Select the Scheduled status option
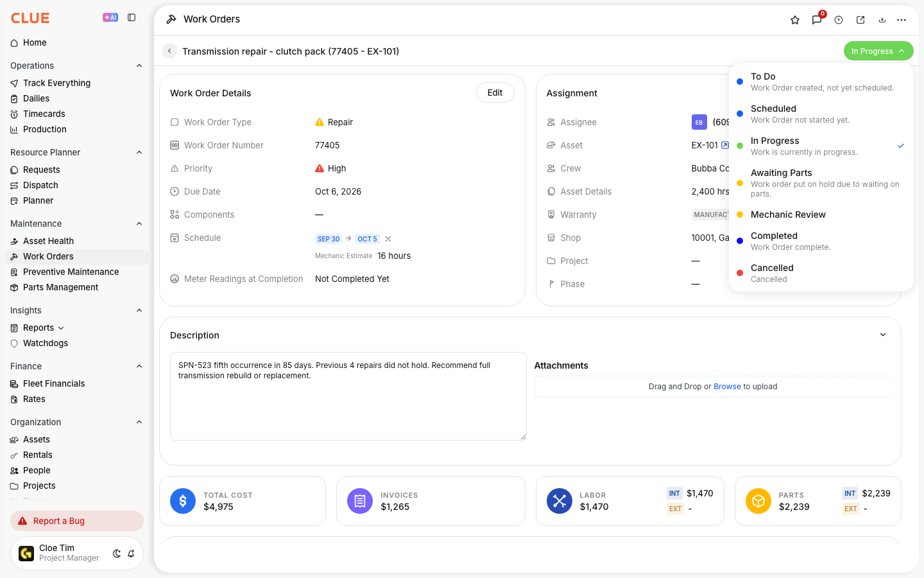This screenshot has height=578, width=924. click(x=821, y=114)
